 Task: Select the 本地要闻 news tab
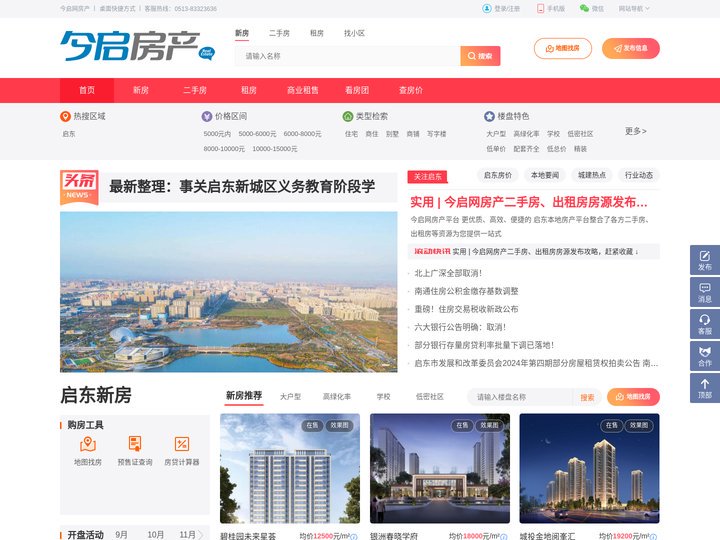pos(545,175)
